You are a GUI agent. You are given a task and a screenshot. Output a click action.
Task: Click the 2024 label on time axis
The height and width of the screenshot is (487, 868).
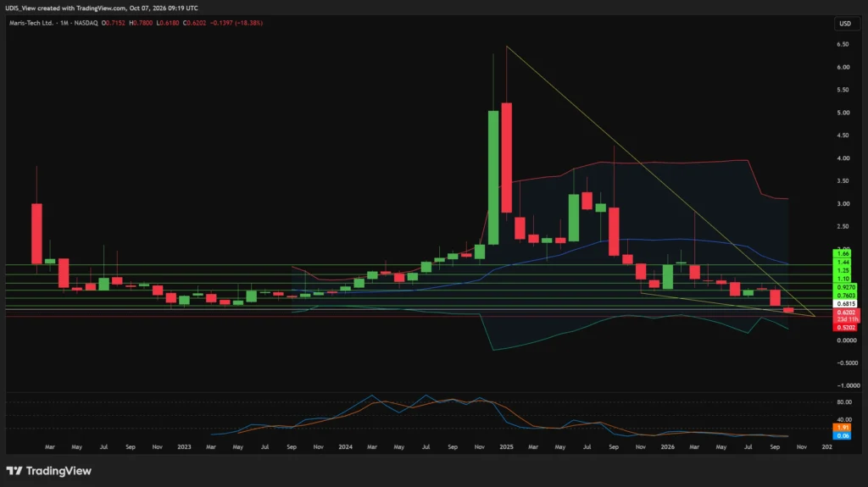(x=345, y=446)
